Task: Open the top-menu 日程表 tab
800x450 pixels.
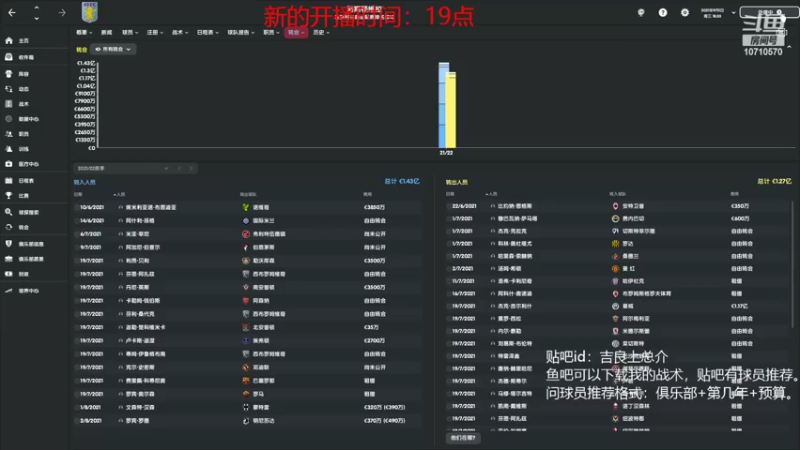Action: [x=208, y=33]
